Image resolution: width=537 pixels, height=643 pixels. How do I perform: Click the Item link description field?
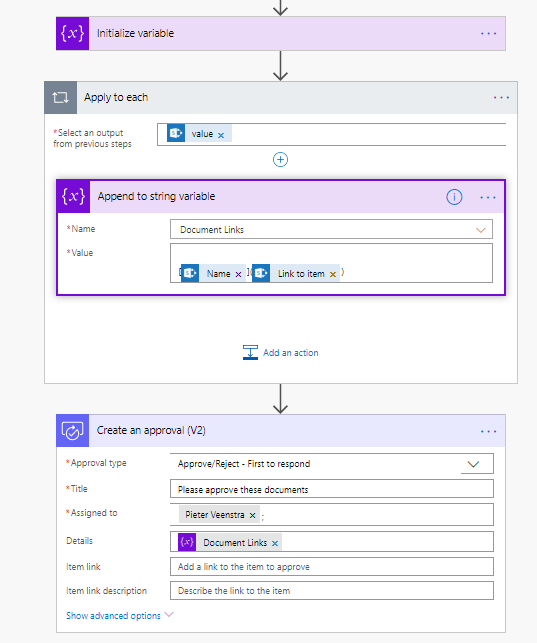point(332,591)
